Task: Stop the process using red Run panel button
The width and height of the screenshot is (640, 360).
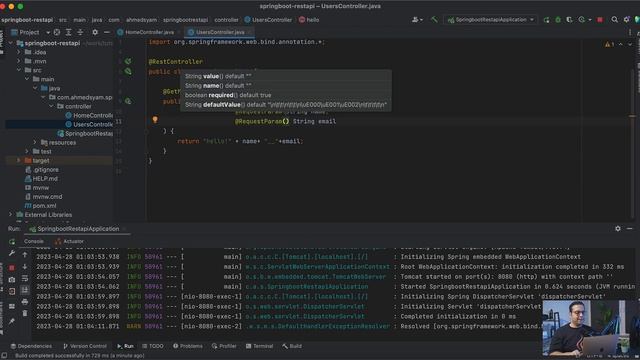Action: (x=12, y=268)
